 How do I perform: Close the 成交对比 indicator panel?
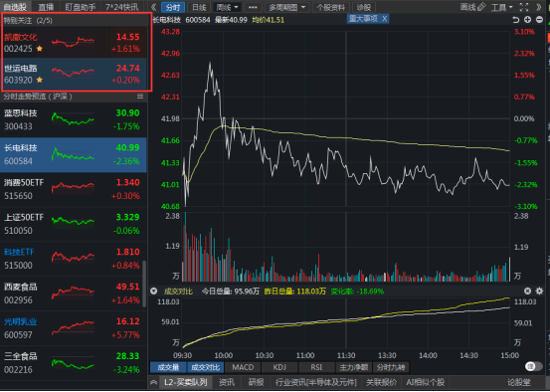pyautogui.click(x=527, y=291)
